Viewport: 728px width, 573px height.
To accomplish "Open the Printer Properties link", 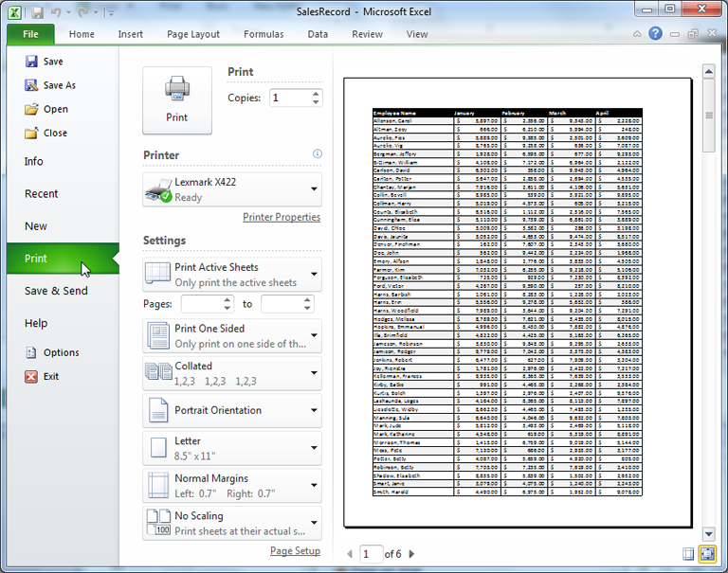I will tap(282, 217).
